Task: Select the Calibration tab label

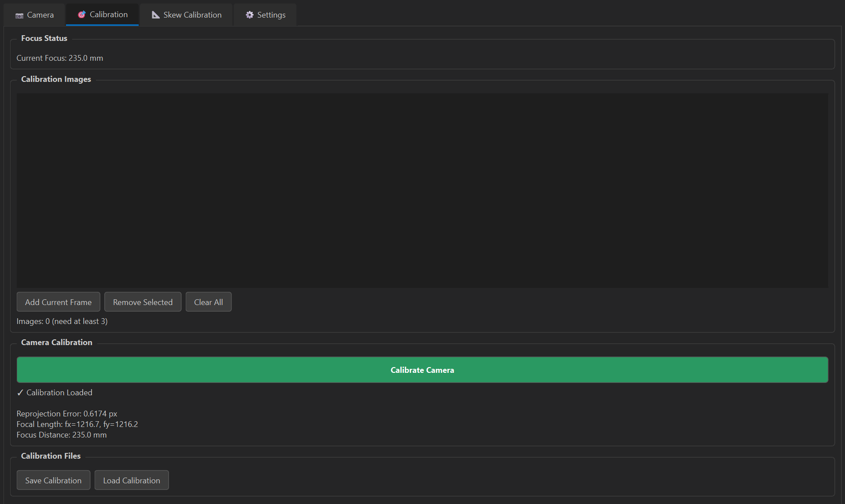Action: [x=109, y=15]
